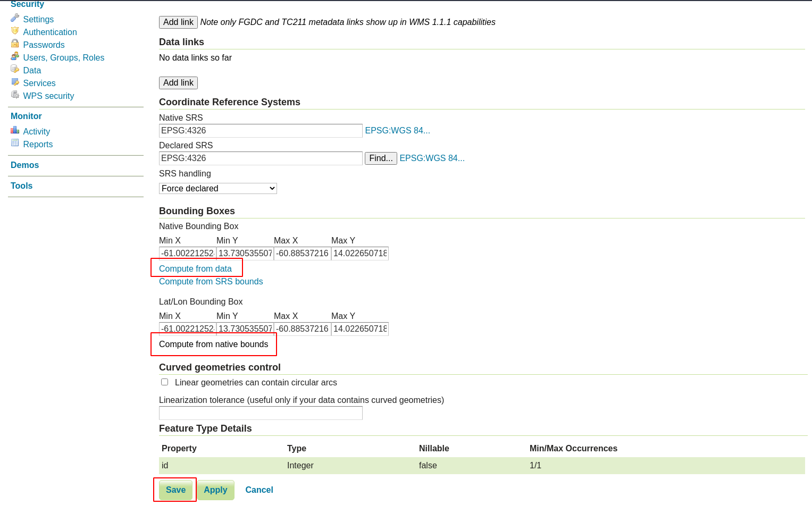Click the Passwords lock icon
The height and width of the screenshot is (505, 812).
click(x=15, y=44)
